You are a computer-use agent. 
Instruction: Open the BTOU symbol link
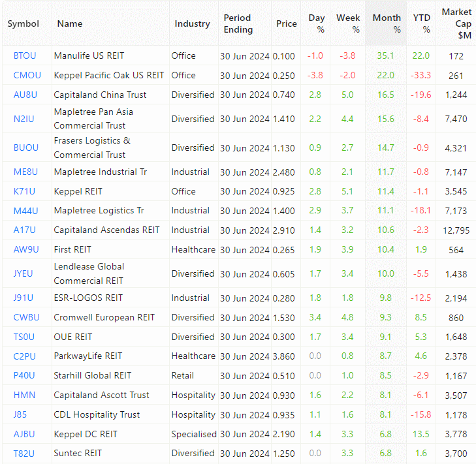point(25,56)
